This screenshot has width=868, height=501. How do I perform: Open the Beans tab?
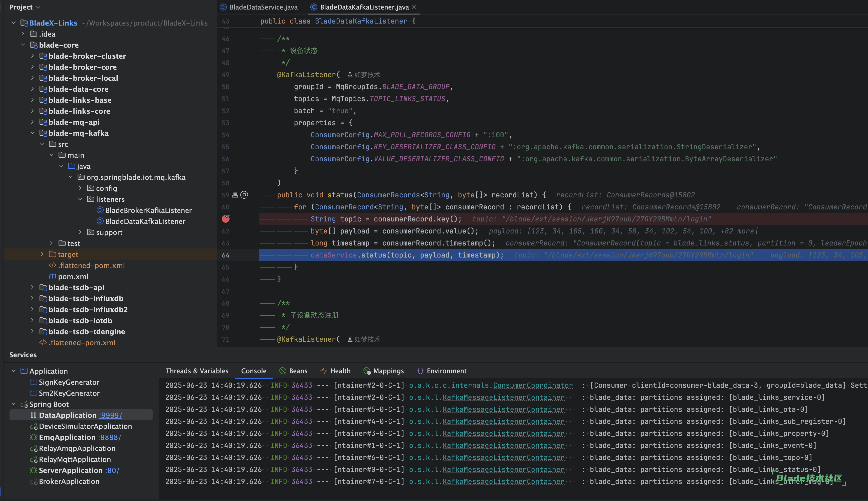point(298,371)
